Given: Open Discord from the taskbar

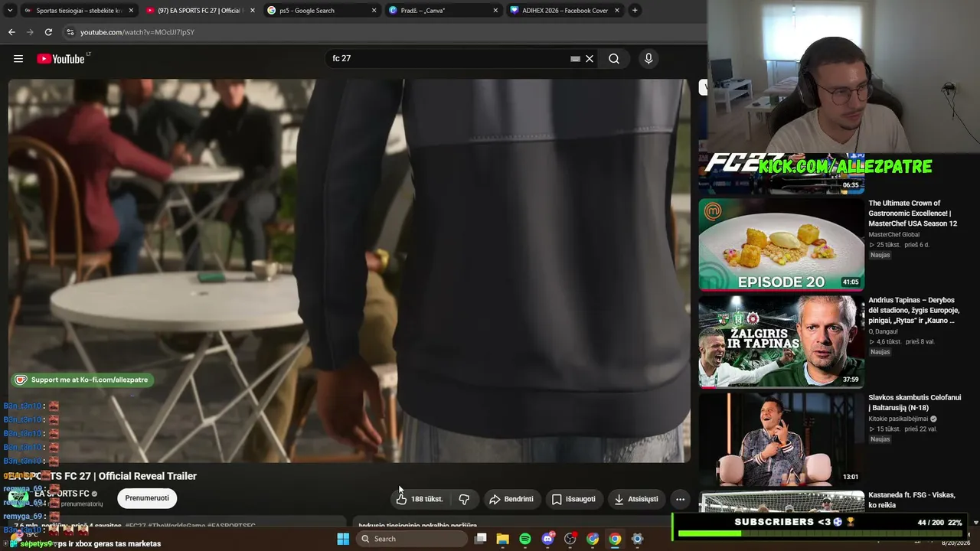Looking at the screenshot, I should point(547,539).
